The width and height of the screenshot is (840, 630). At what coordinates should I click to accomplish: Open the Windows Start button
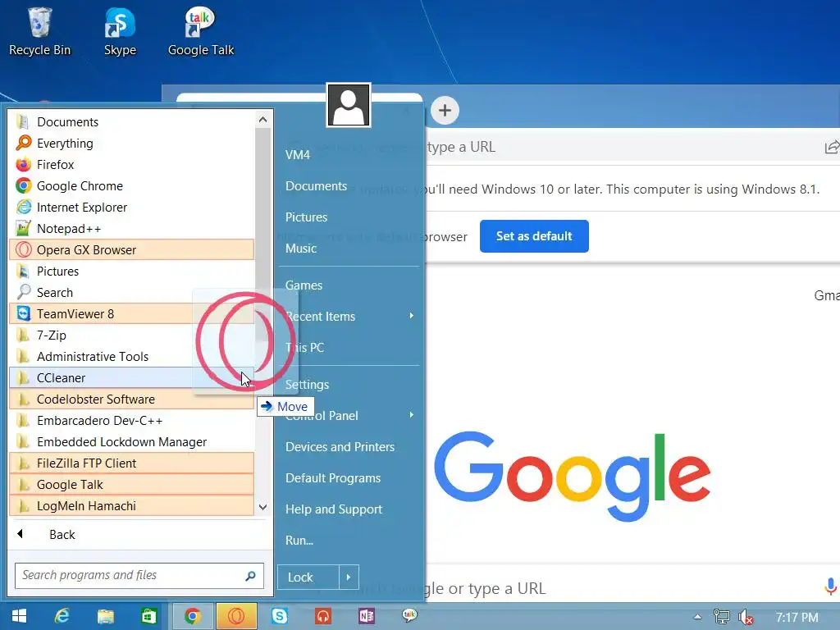(x=20, y=616)
